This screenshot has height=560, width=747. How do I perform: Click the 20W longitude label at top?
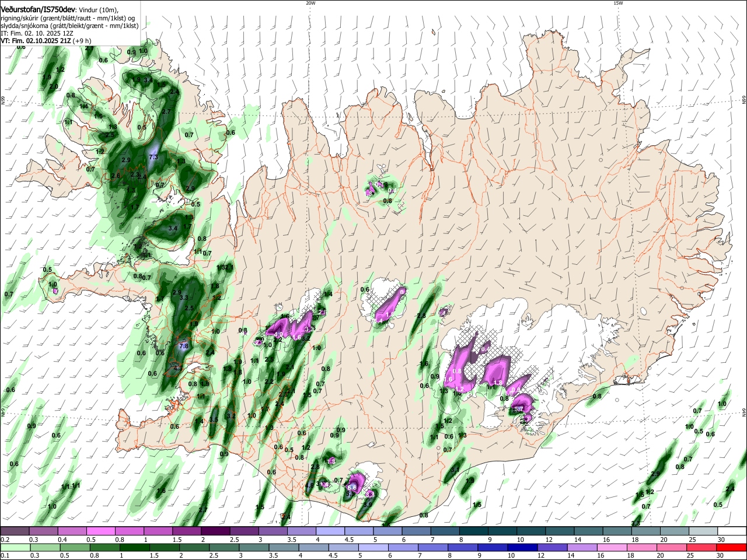(310, 3)
